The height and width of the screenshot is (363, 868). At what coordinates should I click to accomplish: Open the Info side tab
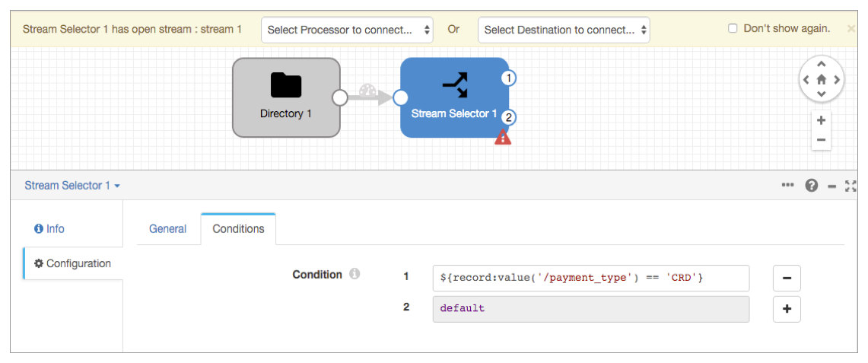(49, 229)
